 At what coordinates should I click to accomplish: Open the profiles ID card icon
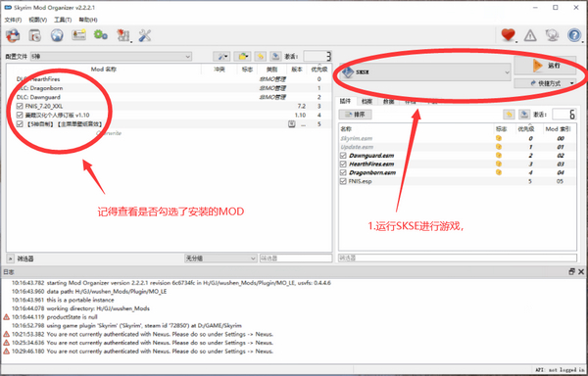point(79,35)
